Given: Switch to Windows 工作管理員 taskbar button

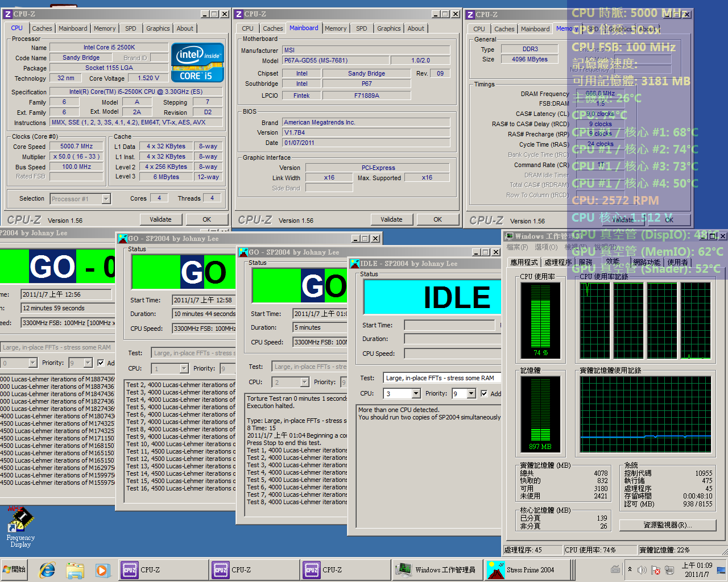Looking at the screenshot, I should click(437, 569).
